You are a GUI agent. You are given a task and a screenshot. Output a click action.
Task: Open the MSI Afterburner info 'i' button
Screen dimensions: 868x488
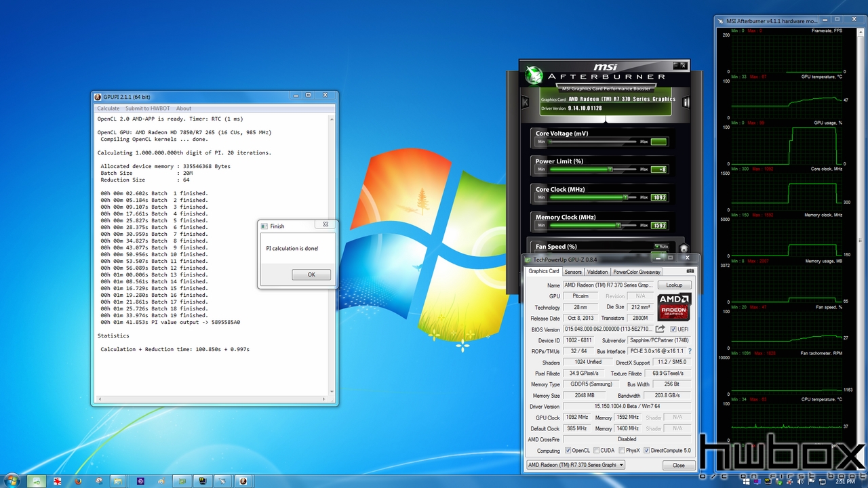(686, 102)
